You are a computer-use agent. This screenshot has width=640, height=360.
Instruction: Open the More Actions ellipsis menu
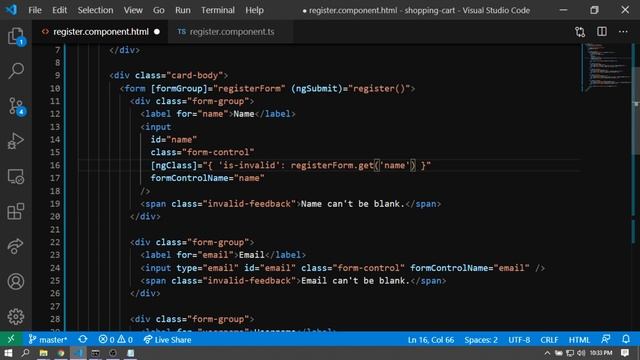[623, 32]
